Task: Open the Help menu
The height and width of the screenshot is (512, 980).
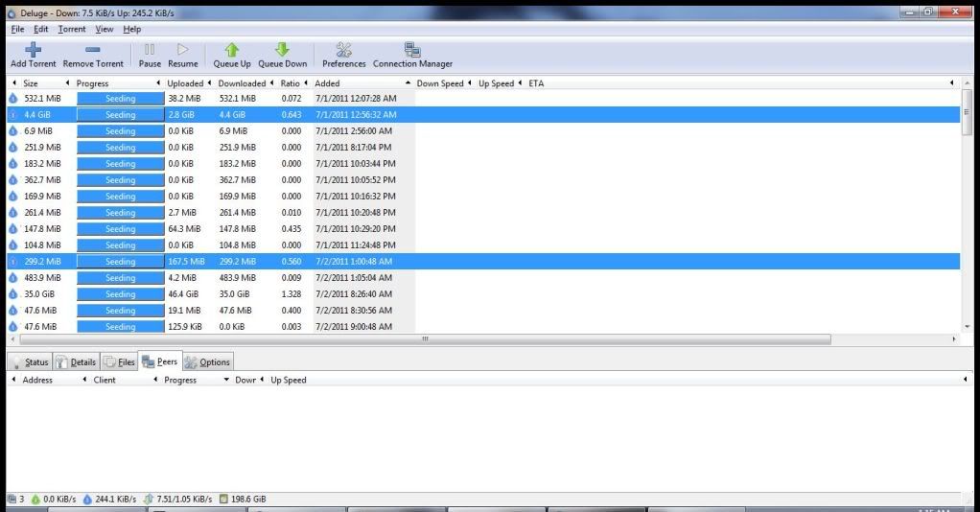Action: pos(132,29)
